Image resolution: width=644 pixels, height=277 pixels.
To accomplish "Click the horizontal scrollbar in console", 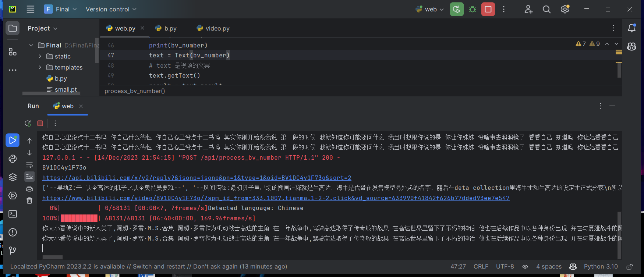I will 53,257.
